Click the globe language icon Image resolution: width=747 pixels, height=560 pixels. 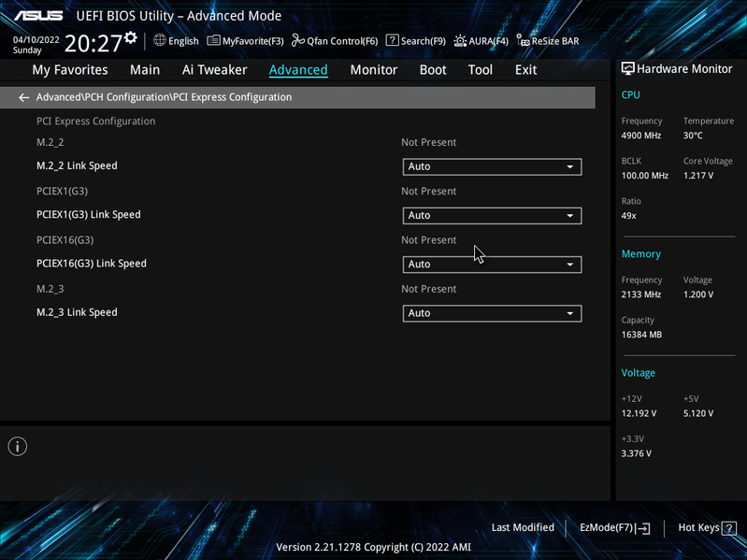[x=160, y=40]
